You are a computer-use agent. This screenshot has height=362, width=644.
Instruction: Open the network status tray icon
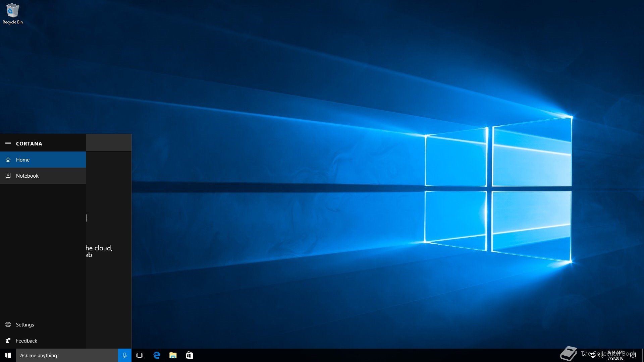(593, 355)
